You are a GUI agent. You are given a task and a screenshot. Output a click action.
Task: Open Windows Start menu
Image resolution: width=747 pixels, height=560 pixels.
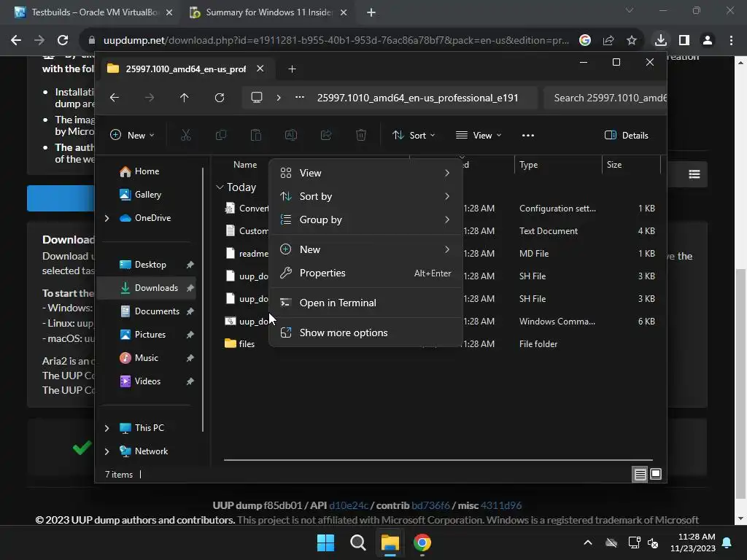[x=326, y=542]
